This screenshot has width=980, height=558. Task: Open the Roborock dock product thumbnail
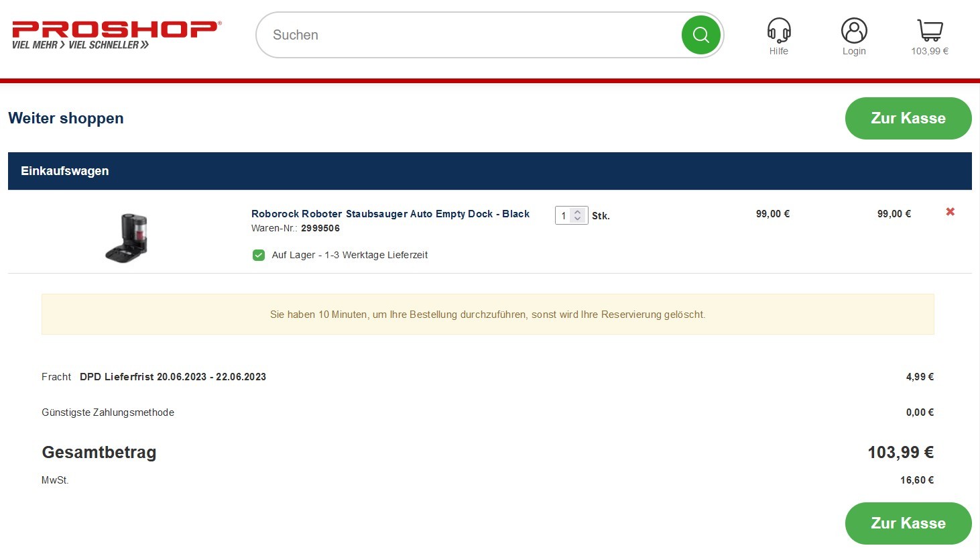[127, 237]
